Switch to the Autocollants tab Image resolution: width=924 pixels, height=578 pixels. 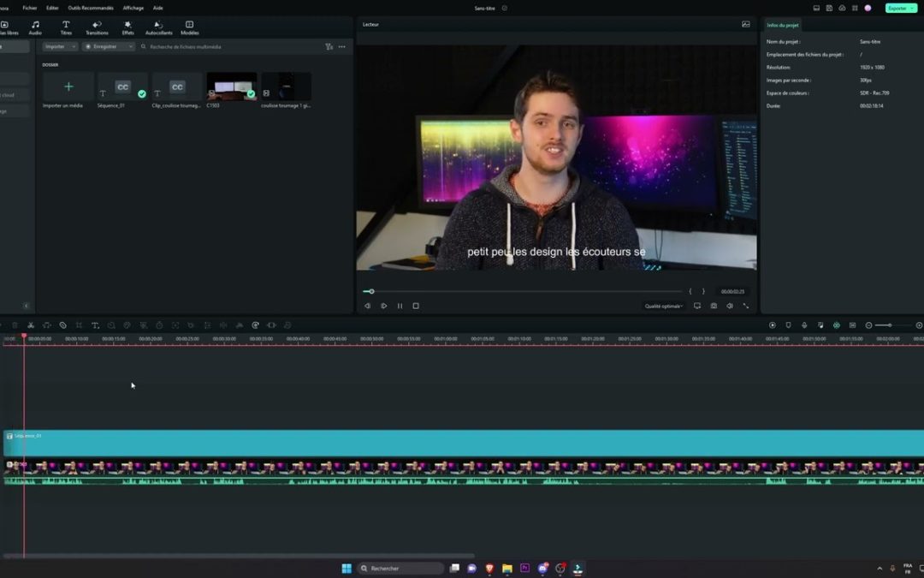pos(158,27)
